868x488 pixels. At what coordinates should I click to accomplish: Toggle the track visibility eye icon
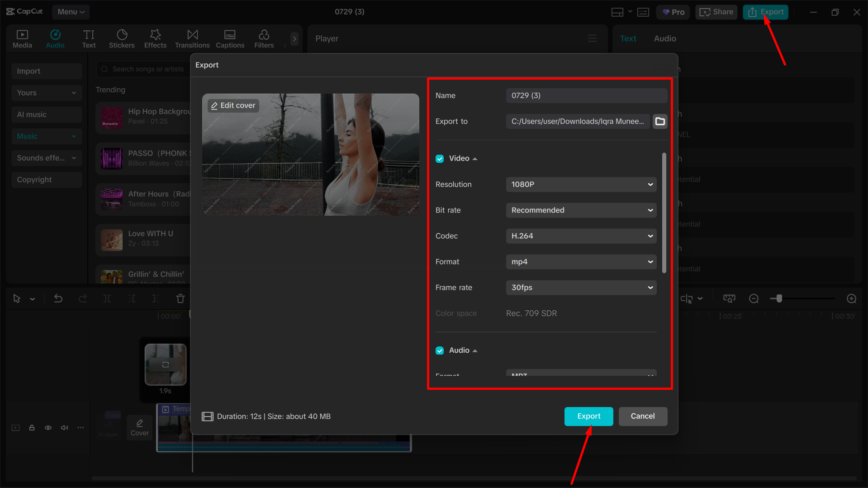(x=48, y=427)
